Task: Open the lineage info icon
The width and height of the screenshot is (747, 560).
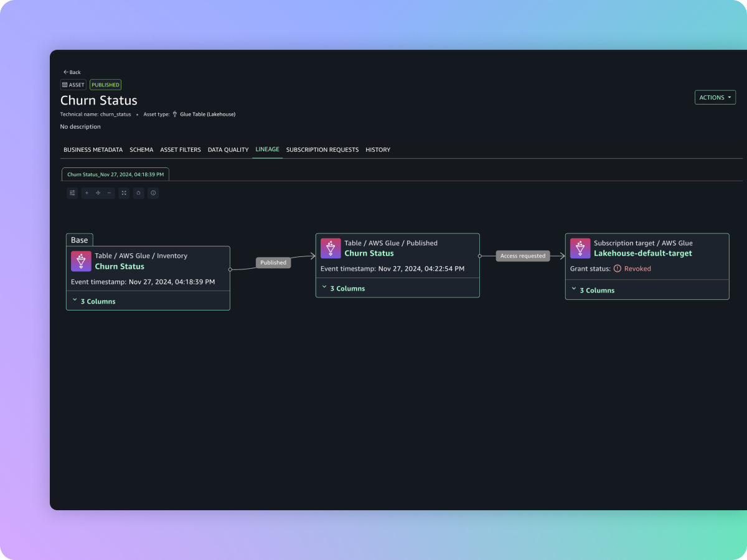Action: tap(153, 193)
